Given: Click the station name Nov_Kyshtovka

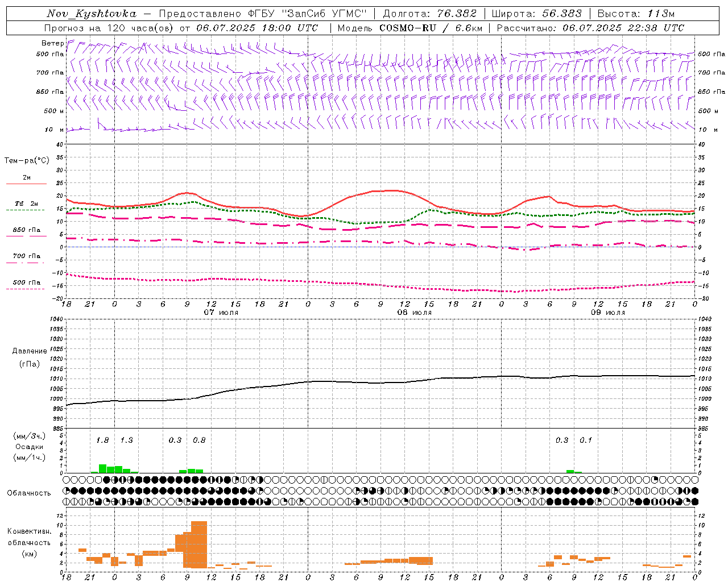Looking at the screenshot, I should 91,14.
